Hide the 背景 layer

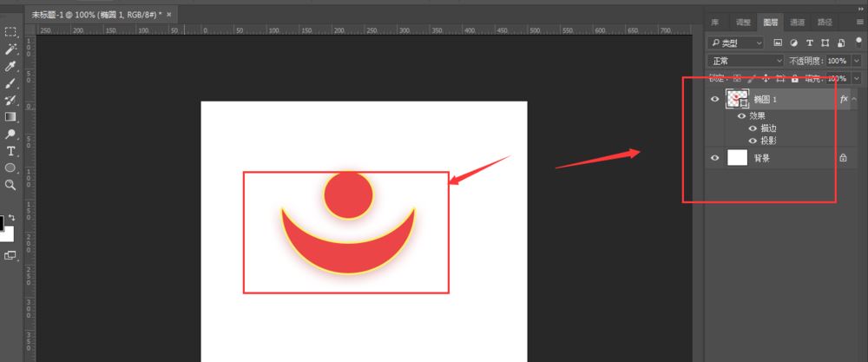(x=715, y=158)
